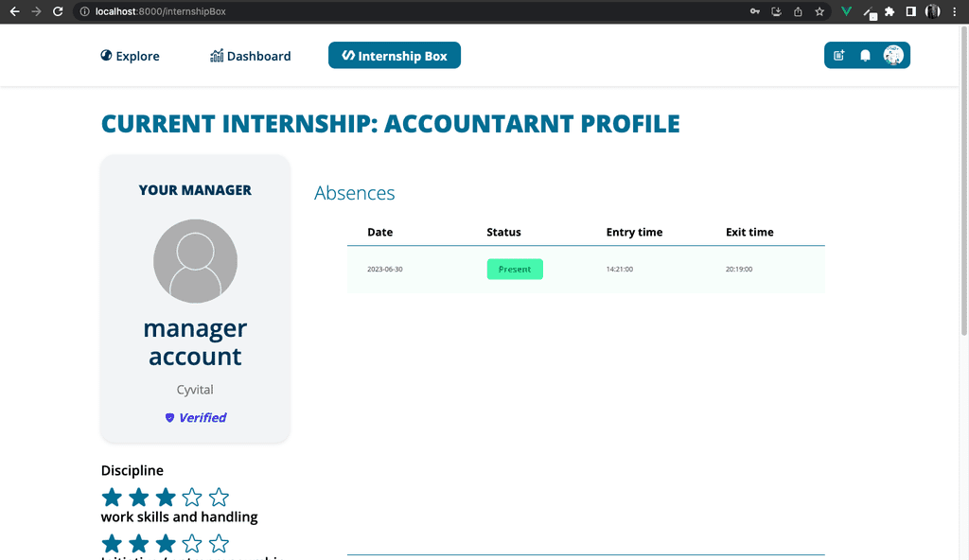Open the password key icon in address bar

pos(754,11)
